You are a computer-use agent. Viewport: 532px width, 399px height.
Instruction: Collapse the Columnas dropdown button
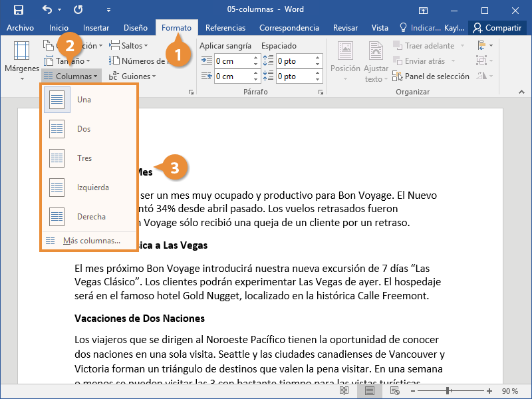point(71,76)
